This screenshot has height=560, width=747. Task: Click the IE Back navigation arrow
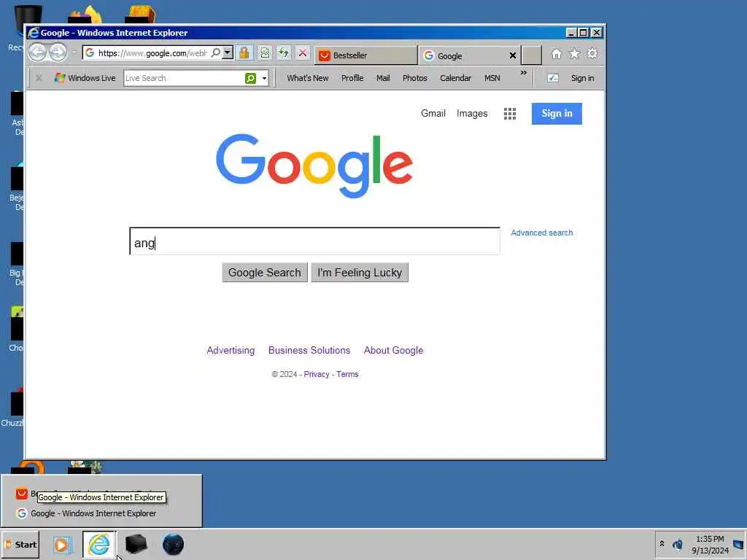pos(38,52)
